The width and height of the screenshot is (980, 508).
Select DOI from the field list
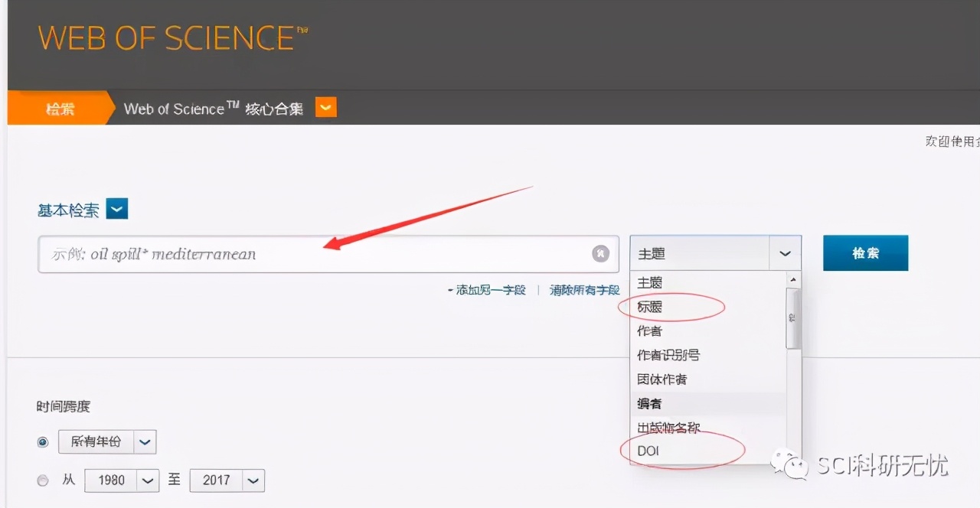[x=647, y=451]
